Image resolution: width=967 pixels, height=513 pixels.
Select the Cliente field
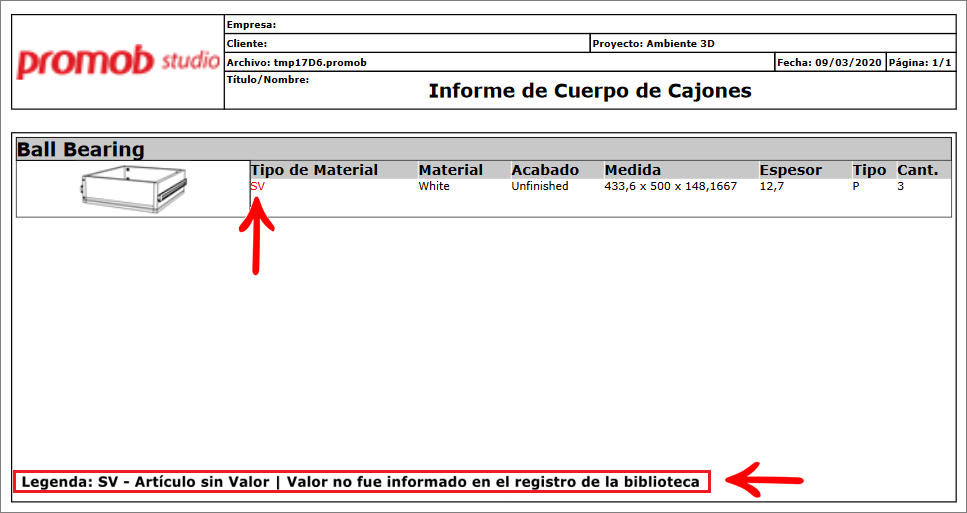click(x=407, y=44)
